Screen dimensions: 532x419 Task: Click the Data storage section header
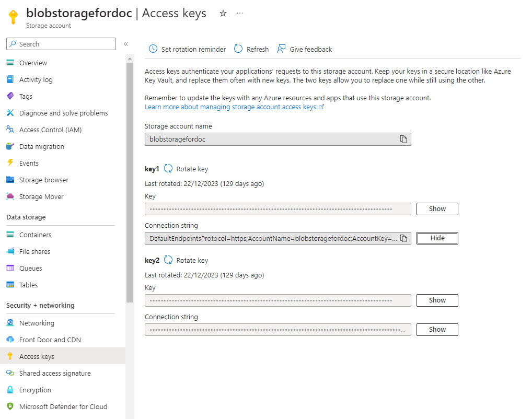coord(26,217)
